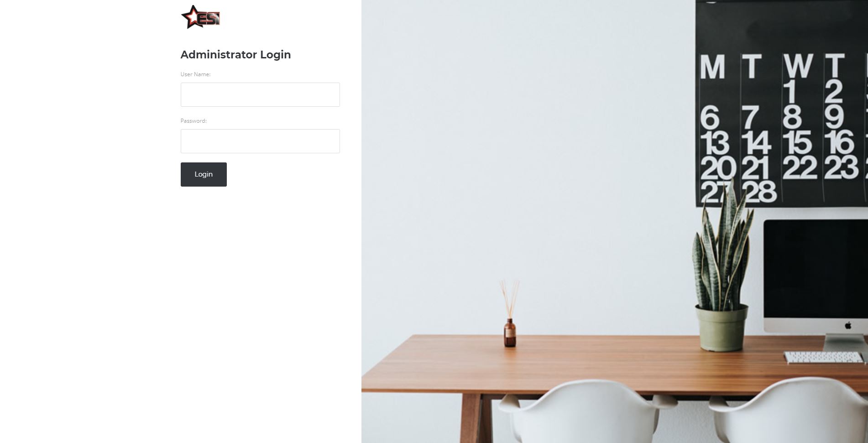868x443 pixels.
Task: Click the white keyboard on the desk
Action: point(823,357)
